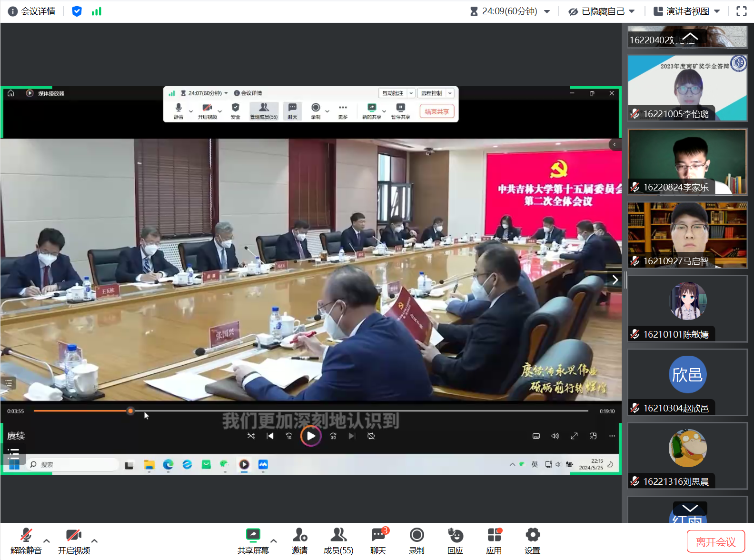Open the Chat (聊天) panel
The image size is (754, 560).
coord(378,540)
